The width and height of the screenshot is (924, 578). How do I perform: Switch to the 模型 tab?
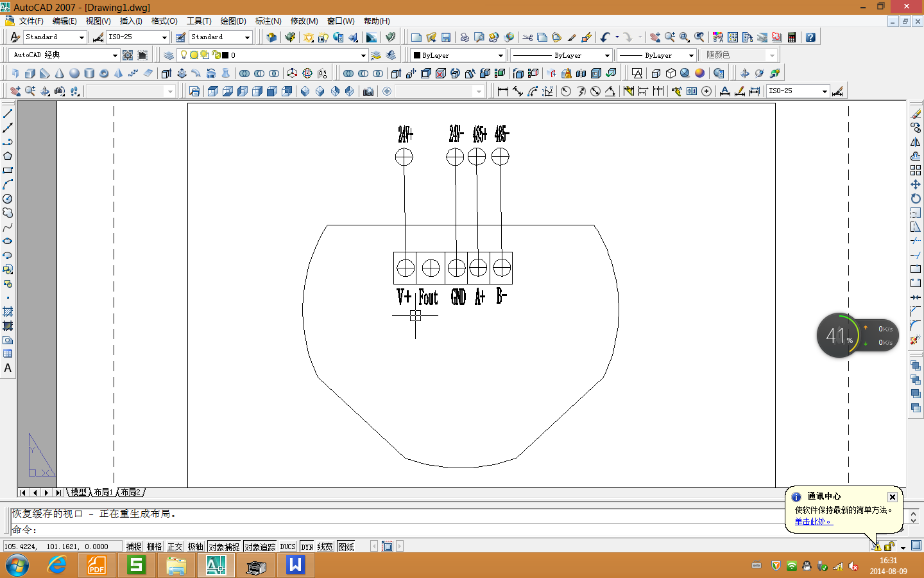point(78,493)
